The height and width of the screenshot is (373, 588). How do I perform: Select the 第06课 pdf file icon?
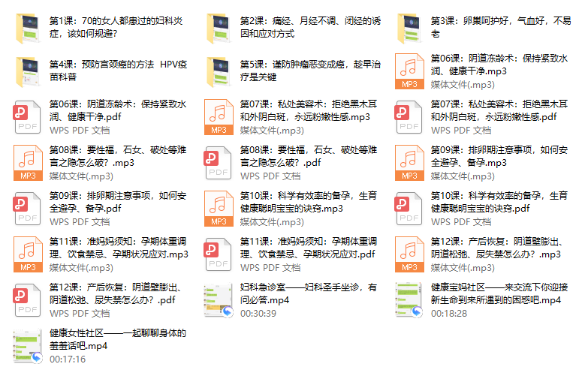coord(27,117)
